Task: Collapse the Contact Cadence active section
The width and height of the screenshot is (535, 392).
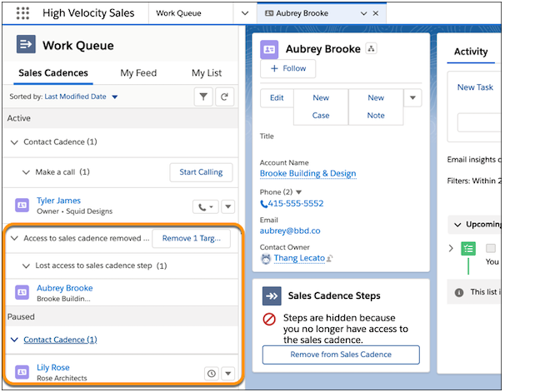Action: pyautogui.click(x=13, y=142)
